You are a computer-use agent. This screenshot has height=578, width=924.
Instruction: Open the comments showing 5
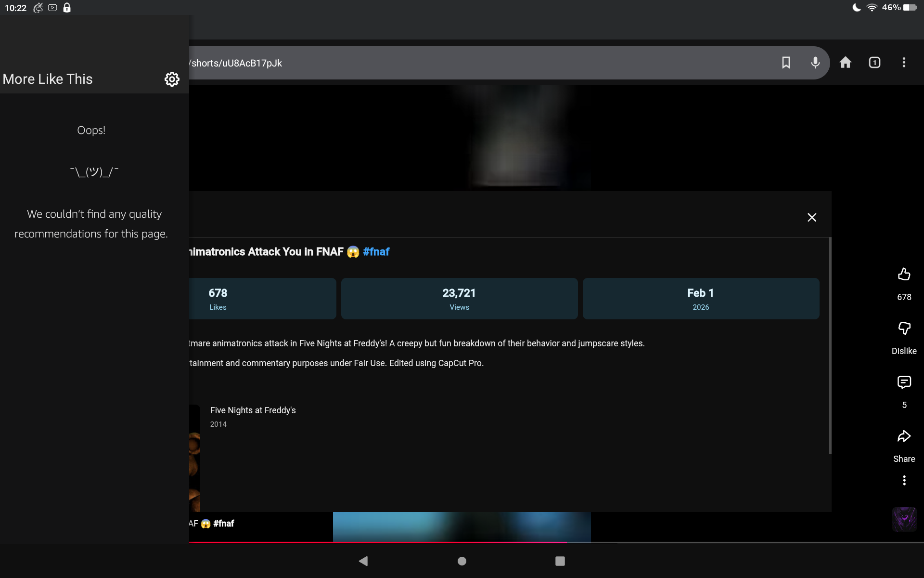tap(904, 382)
